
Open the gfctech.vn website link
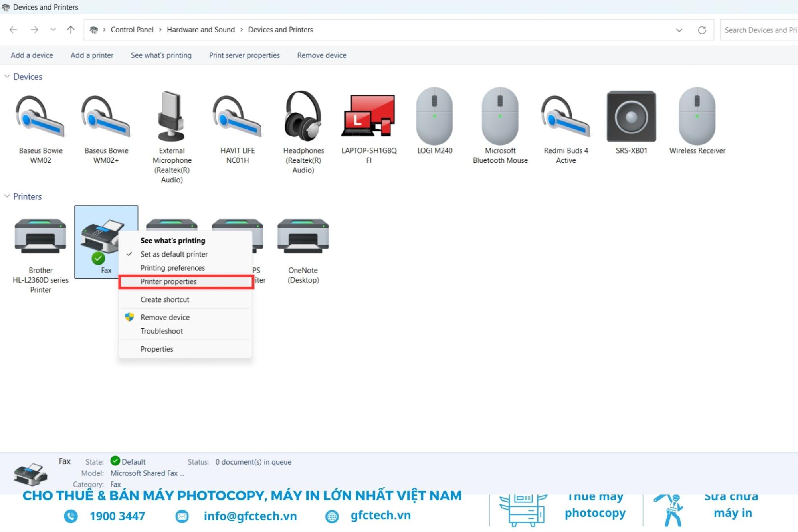click(380, 515)
